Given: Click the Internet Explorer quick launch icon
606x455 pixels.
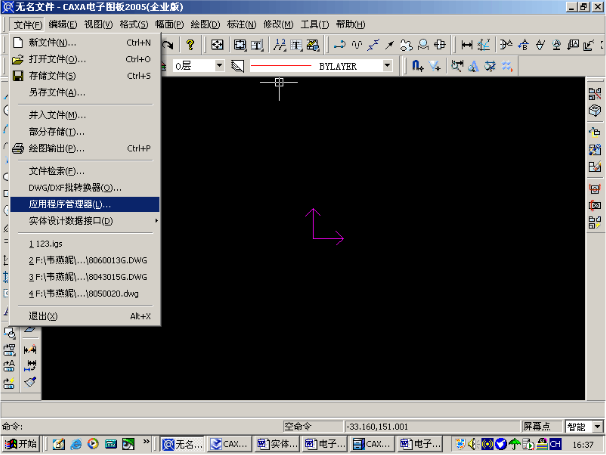Looking at the screenshot, I should pos(76,443).
